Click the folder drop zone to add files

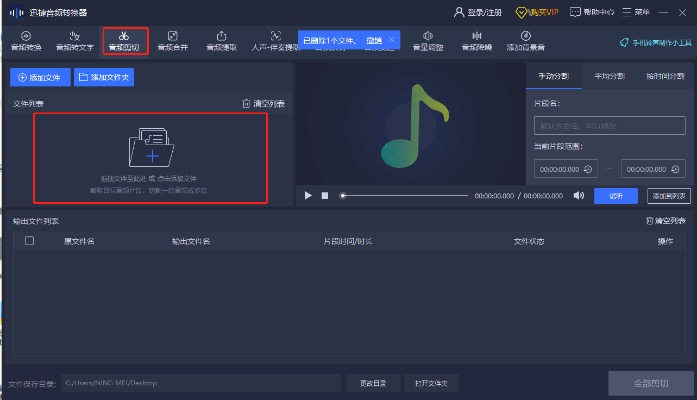151,158
